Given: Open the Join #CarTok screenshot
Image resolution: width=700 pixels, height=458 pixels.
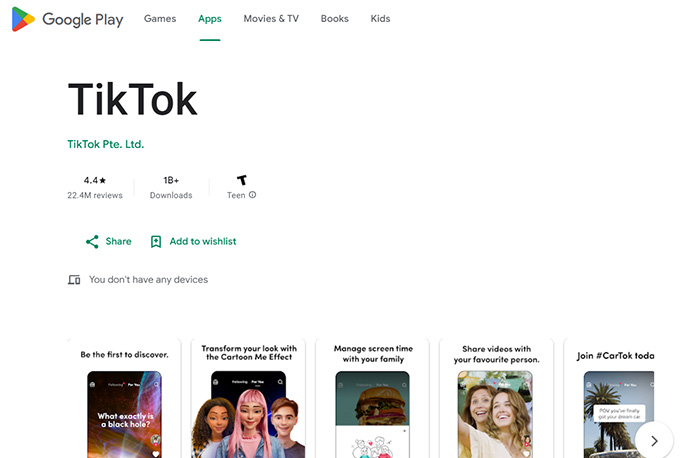Looking at the screenshot, I should pos(609,398).
